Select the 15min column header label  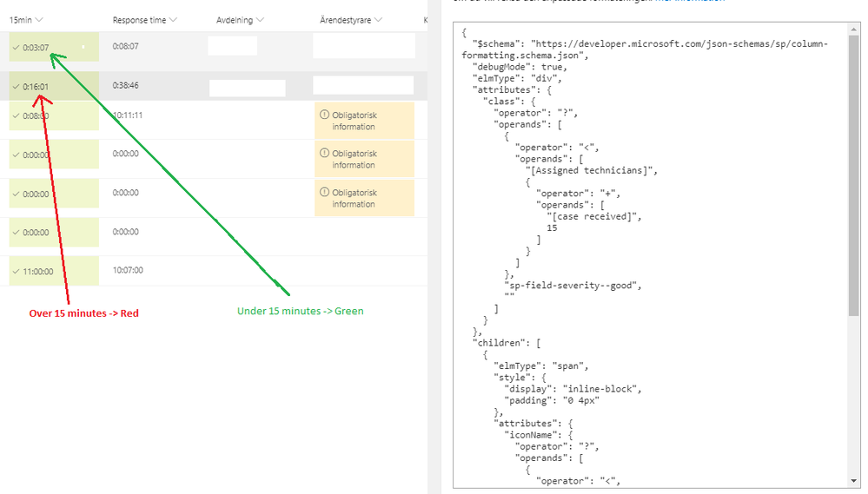click(21, 20)
